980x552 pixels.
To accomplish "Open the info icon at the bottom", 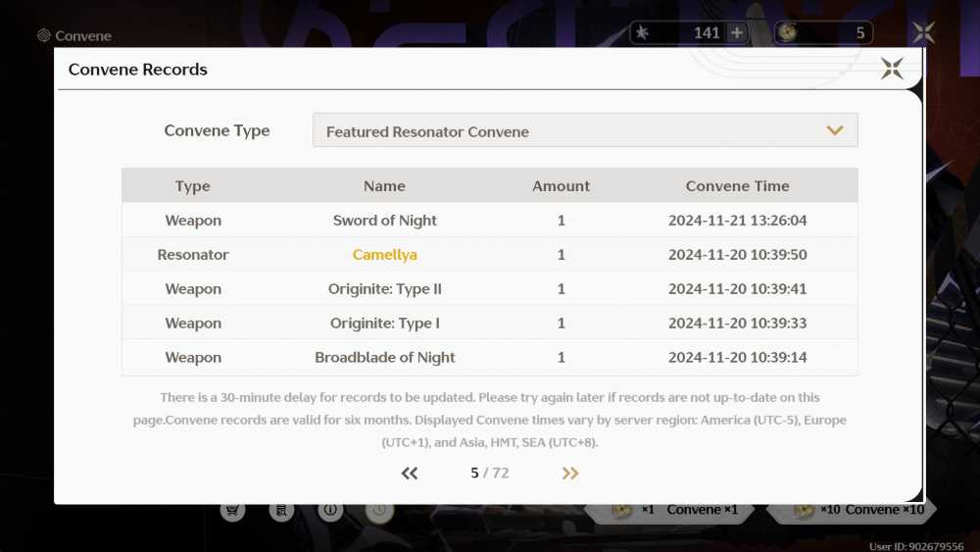I will tap(330, 510).
